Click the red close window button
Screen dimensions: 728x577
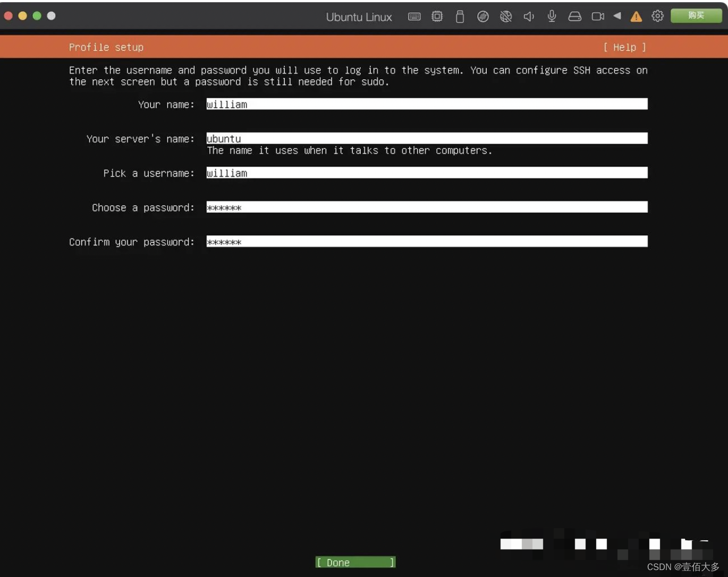click(x=8, y=16)
